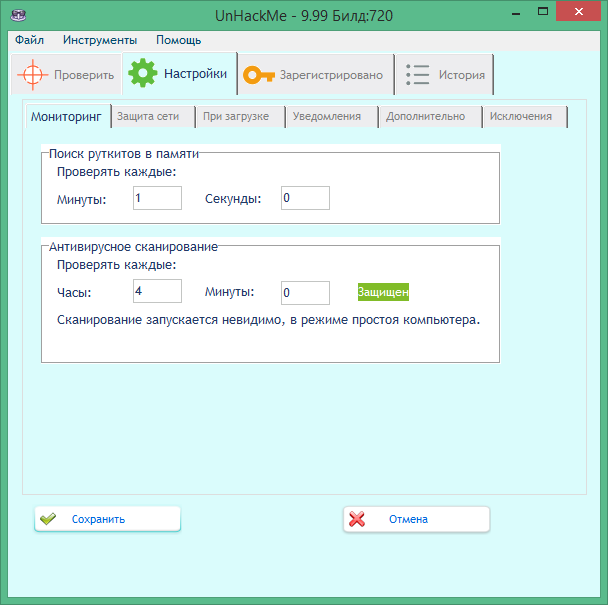608x605 pixels.
Task: Click the green gear Настройки icon
Action: [x=142, y=73]
